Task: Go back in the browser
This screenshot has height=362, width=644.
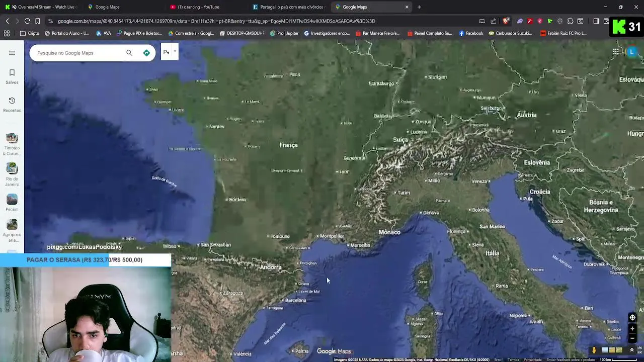Action: [7, 21]
